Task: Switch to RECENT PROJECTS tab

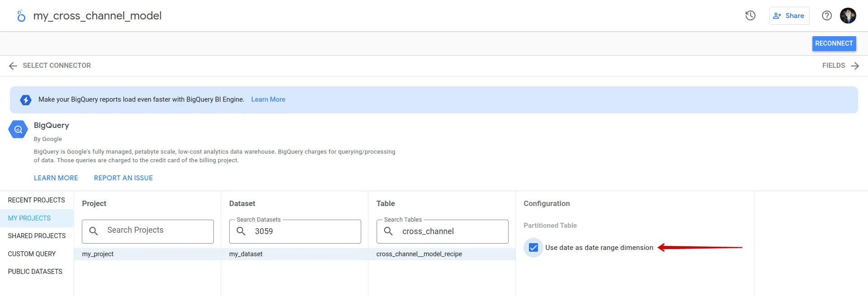Action: (x=37, y=200)
